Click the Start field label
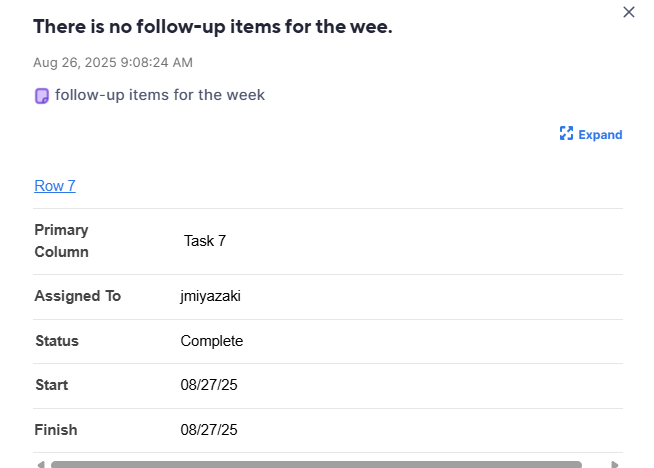 click(x=51, y=385)
